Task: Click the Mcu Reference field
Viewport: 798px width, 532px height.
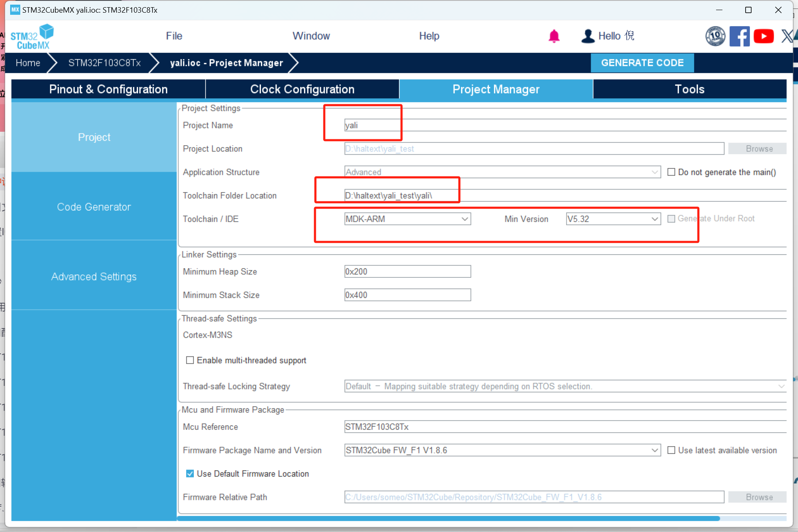Action: coord(565,427)
